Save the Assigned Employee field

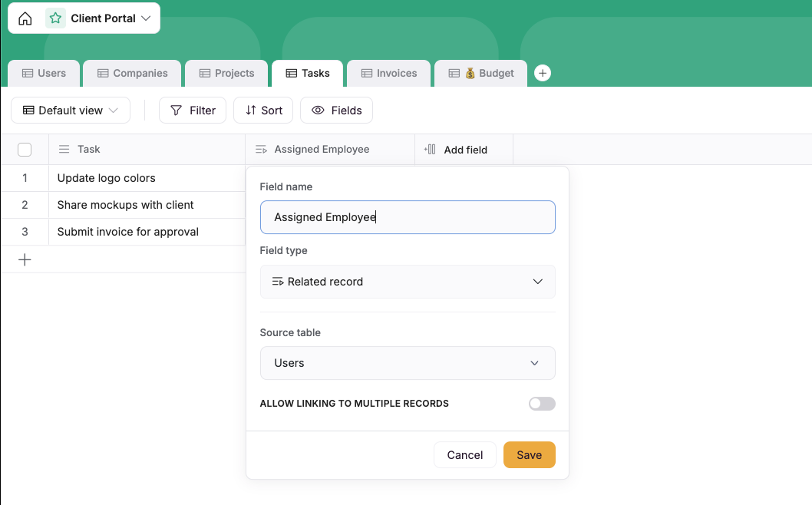coord(530,455)
